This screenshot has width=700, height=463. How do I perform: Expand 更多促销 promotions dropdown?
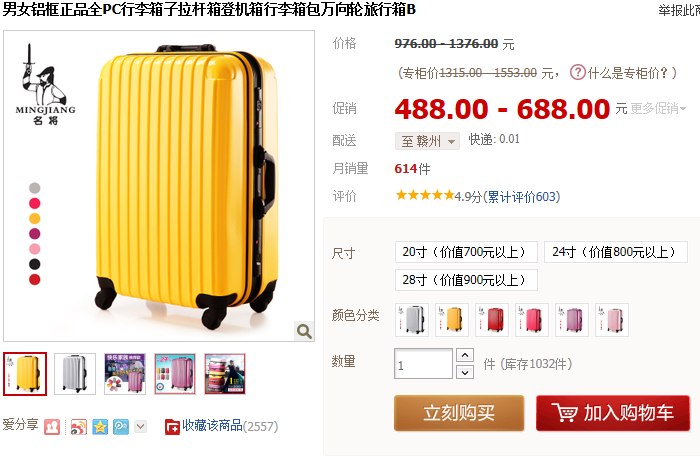658,108
